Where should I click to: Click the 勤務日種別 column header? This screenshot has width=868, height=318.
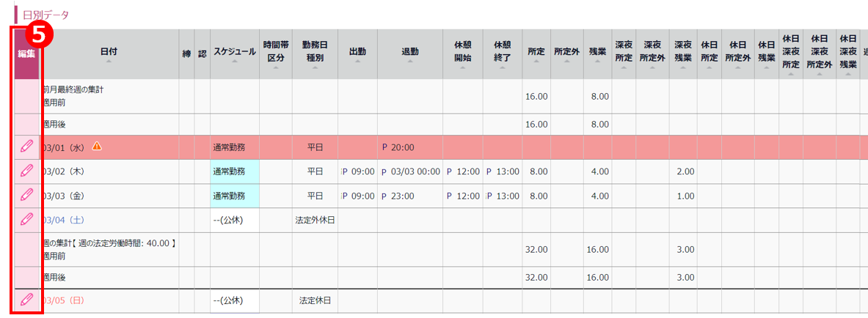click(x=315, y=54)
